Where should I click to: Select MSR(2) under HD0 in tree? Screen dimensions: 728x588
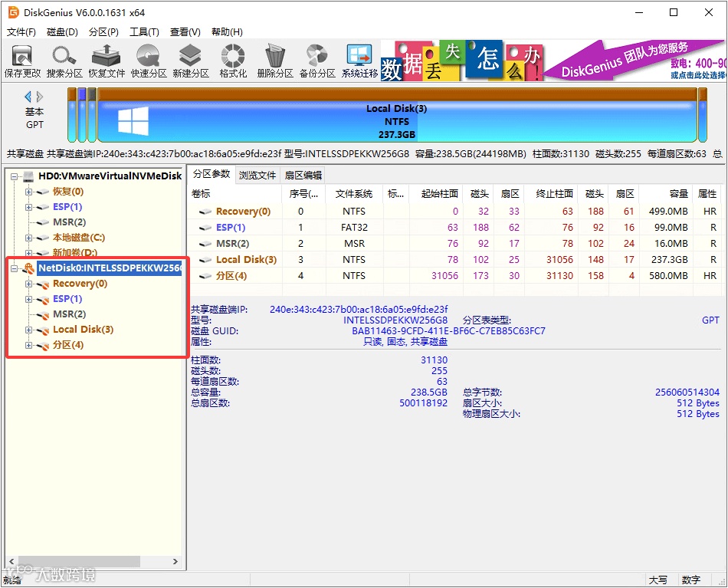point(69,222)
